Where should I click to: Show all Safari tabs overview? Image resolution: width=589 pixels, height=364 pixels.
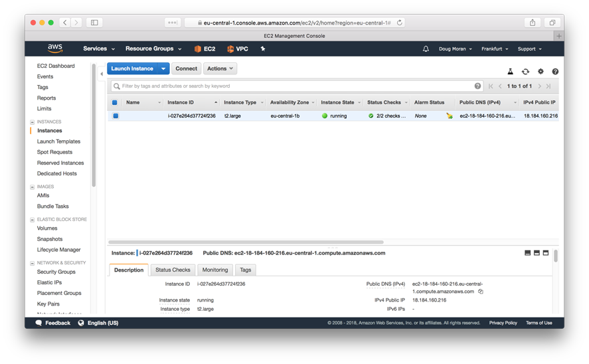pos(552,23)
